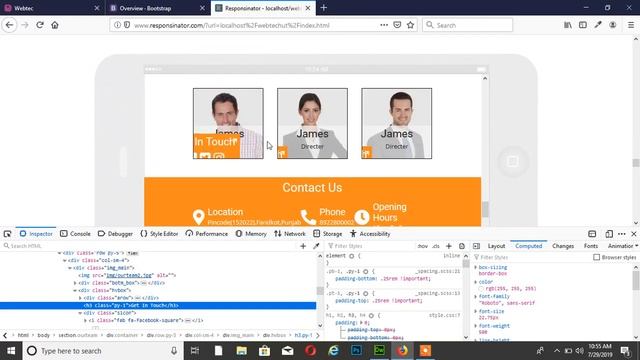This screenshot has width=640, height=360.
Task: Open the Network tab
Action: [290, 234]
